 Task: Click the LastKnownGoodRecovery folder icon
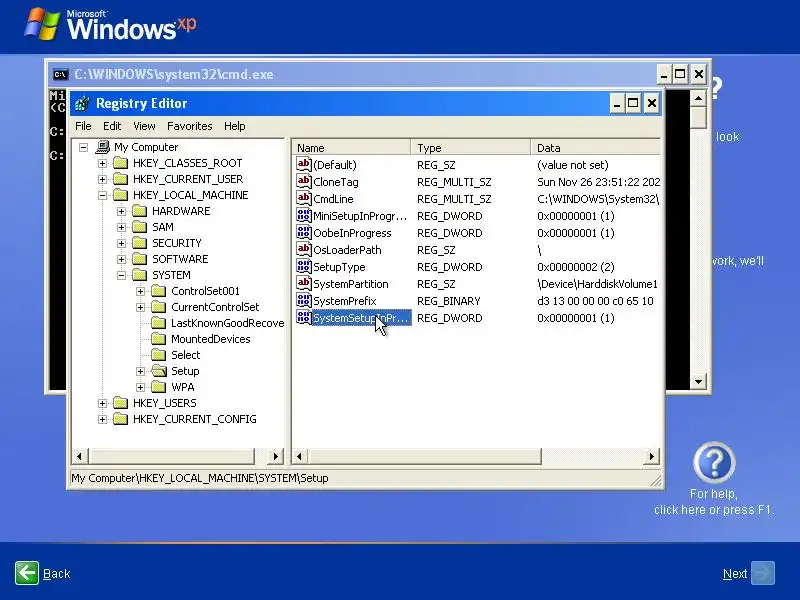pos(159,323)
